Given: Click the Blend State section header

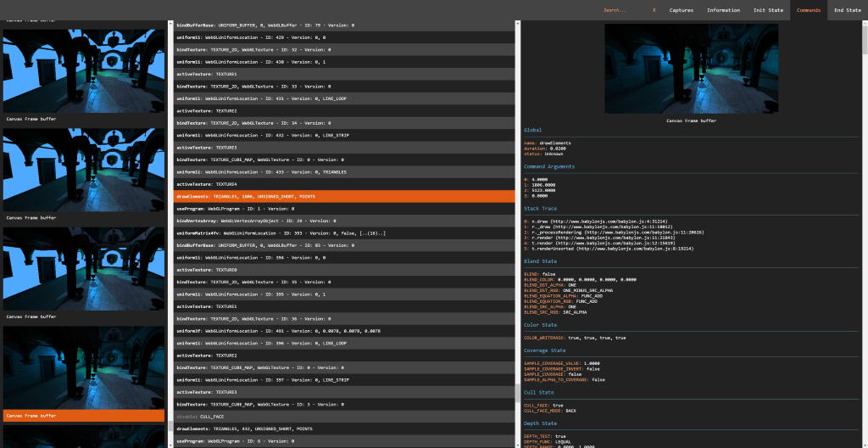Looking at the screenshot, I should (540, 261).
